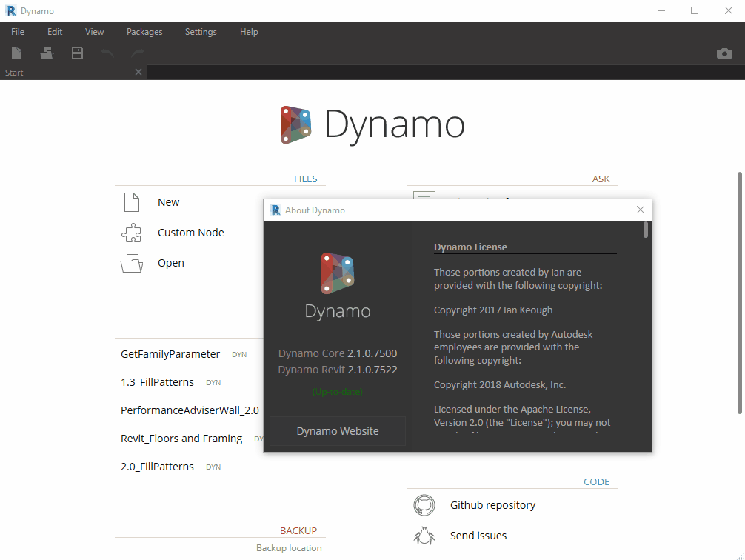745x560 pixels.
Task: Click the Up-to-date status text
Action: coord(338,392)
